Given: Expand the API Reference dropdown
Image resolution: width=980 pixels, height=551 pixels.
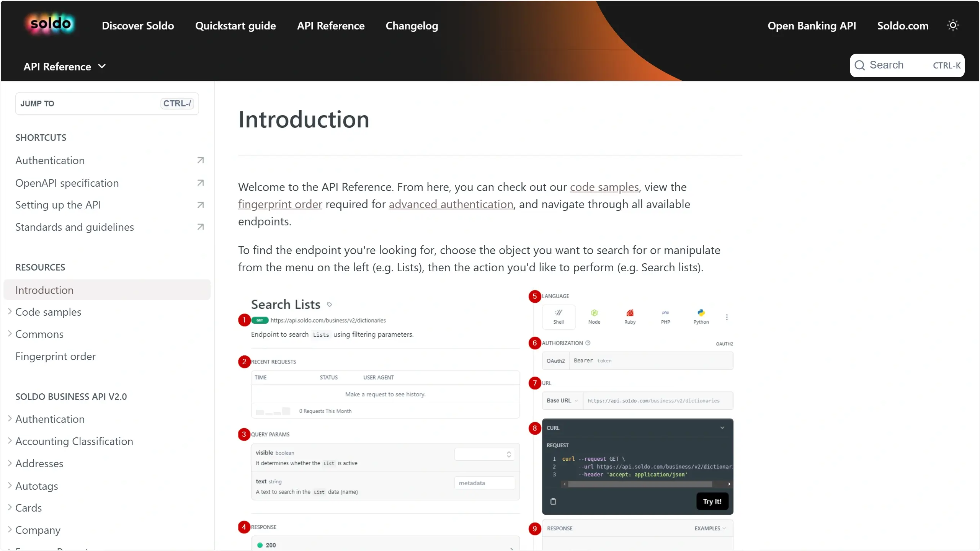Looking at the screenshot, I should point(65,67).
